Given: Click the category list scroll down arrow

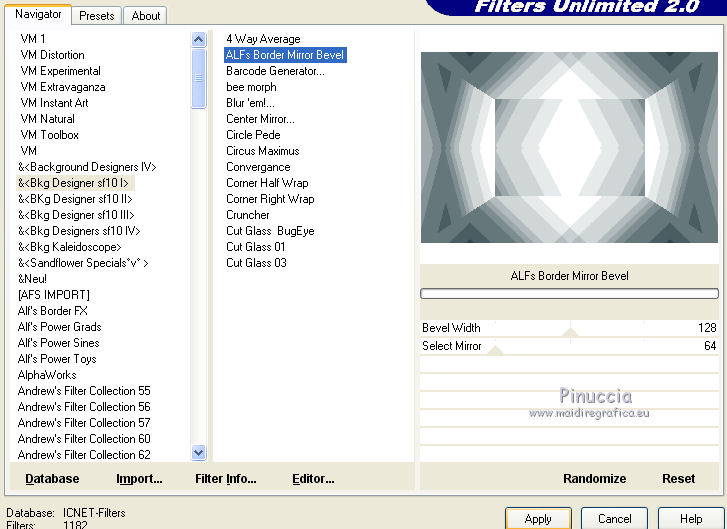Looking at the screenshot, I should 198,452.
